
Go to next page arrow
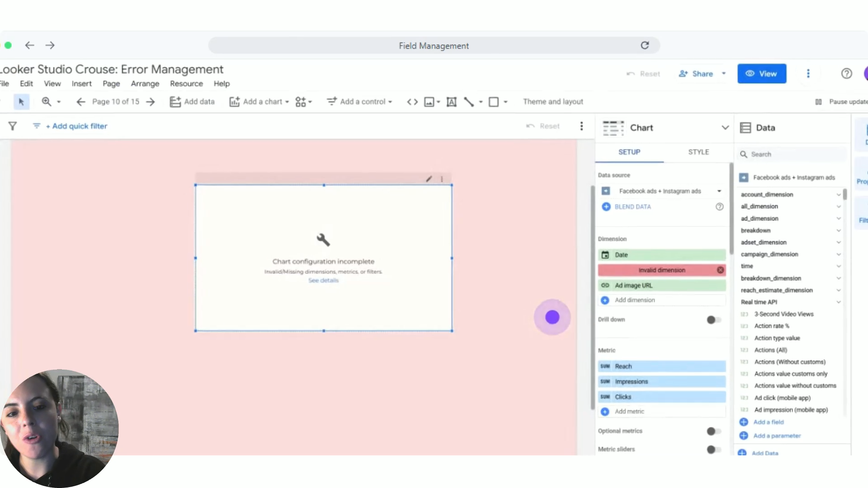pos(151,102)
